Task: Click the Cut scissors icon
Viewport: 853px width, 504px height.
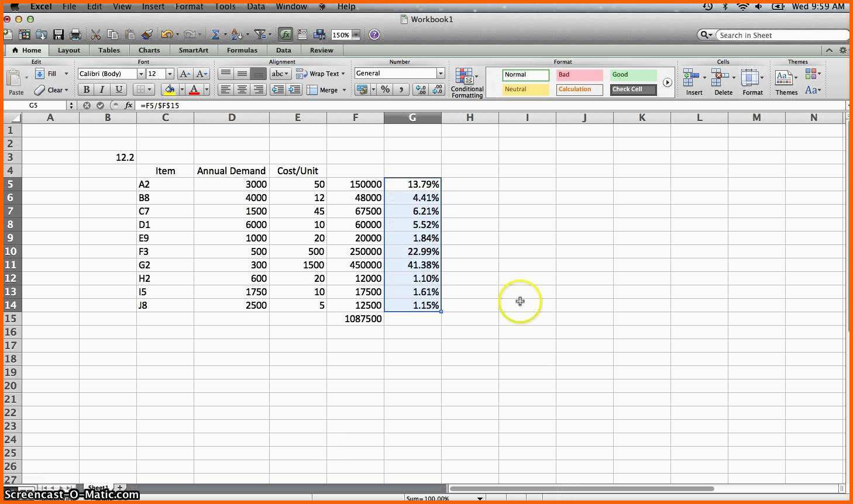Action: pos(95,34)
